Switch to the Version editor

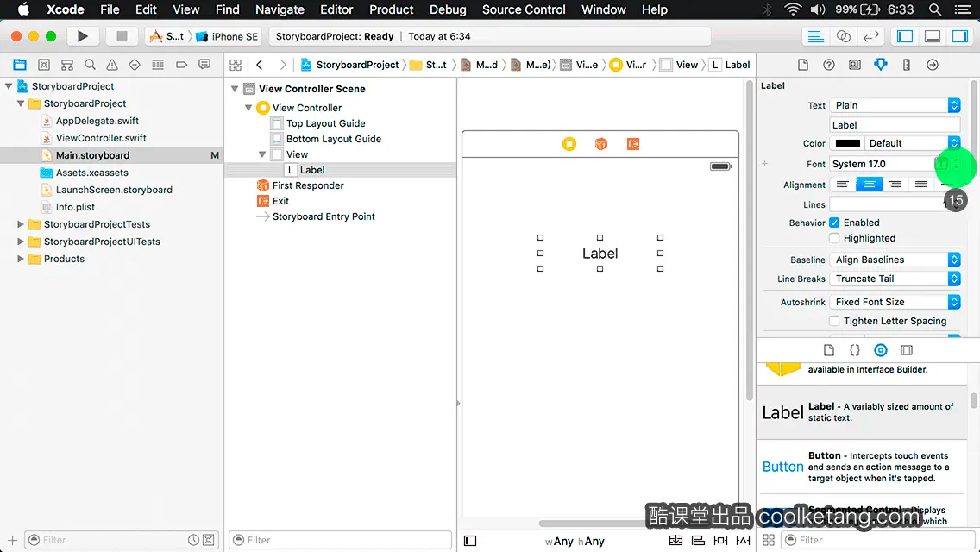[x=871, y=36]
